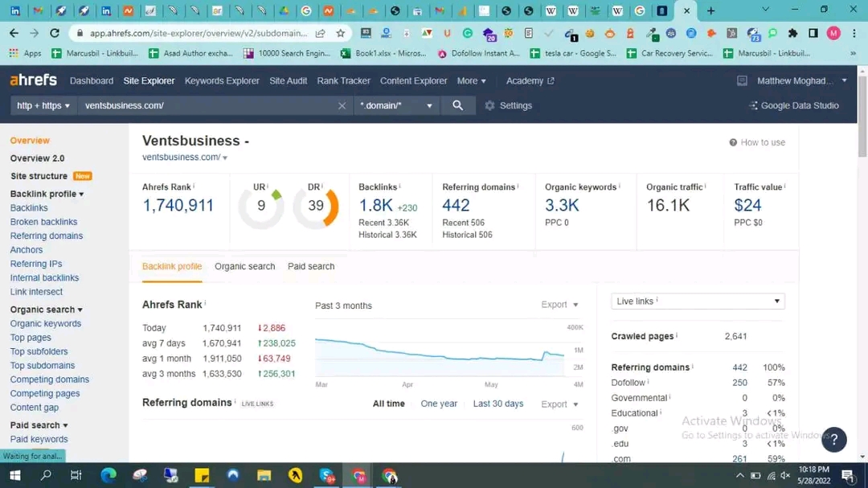Open the Book1.xlsx bookmark
The image size is (868, 488).
[x=383, y=53]
